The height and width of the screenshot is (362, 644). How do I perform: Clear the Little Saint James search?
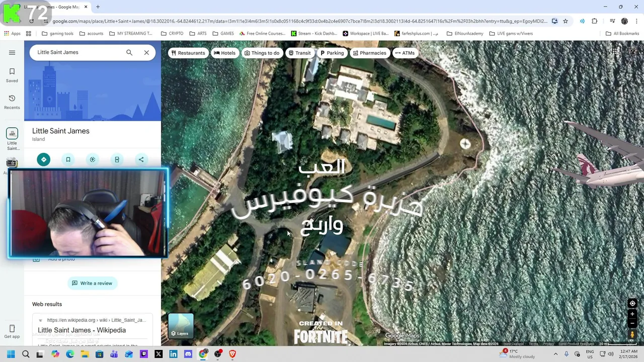[146, 52]
